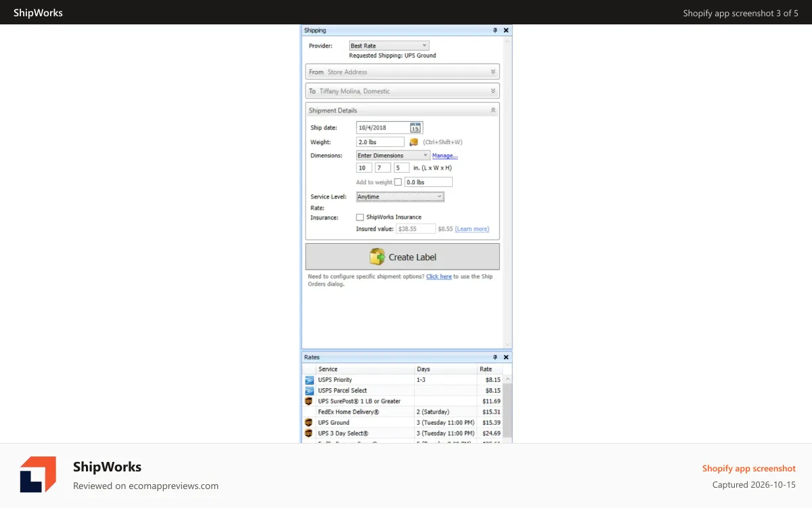Click the UPS shield icon on the SurePost row
The height and width of the screenshot is (508, 812).
tap(309, 401)
